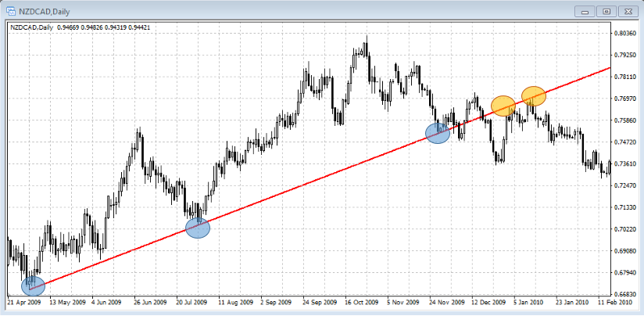The height and width of the screenshot is (316, 644).
Task: Minimize the NZDCAD chart window
Action: point(583,10)
